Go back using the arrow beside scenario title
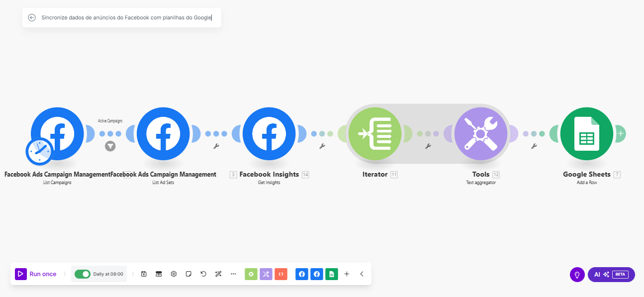This screenshot has height=297, width=644. pyautogui.click(x=32, y=17)
